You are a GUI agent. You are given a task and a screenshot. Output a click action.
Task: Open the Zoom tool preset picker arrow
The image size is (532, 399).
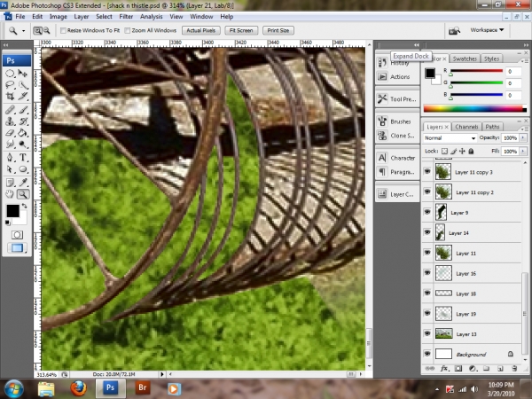click(23, 31)
